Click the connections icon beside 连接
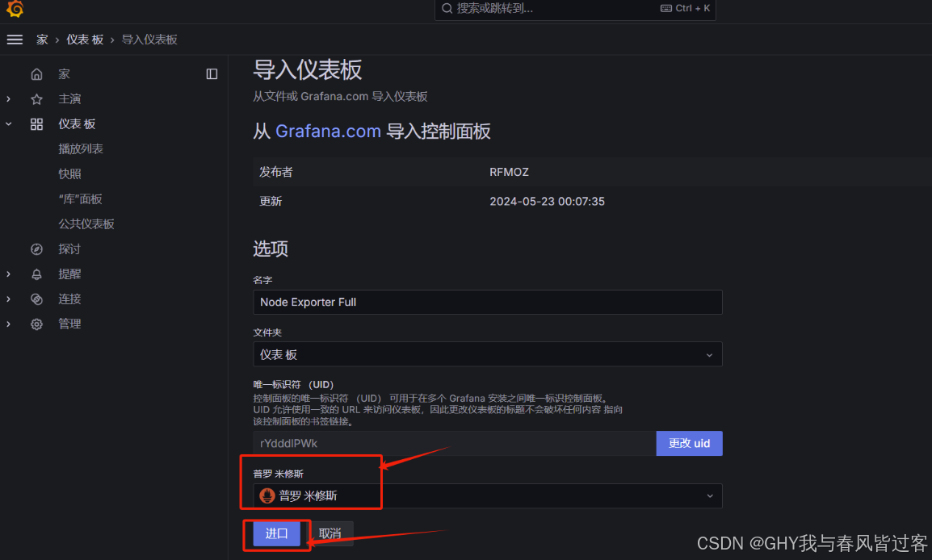 click(x=37, y=299)
